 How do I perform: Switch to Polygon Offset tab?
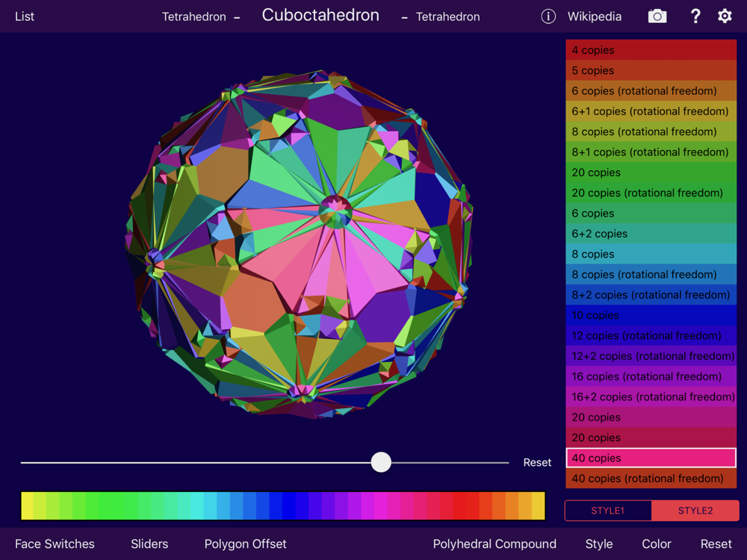click(x=245, y=544)
